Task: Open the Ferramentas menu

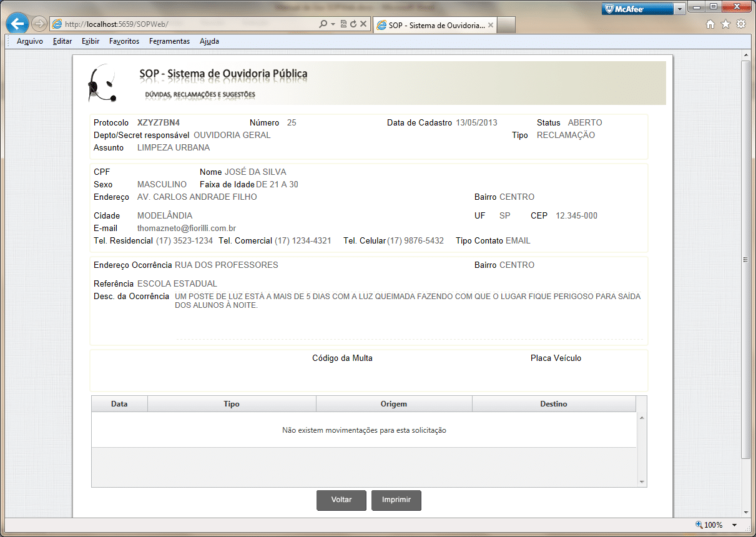Action: (x=169, y=41)
